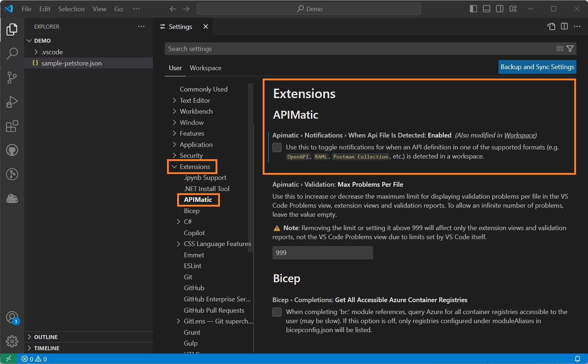Open the Search view in the activity bar

12,54
